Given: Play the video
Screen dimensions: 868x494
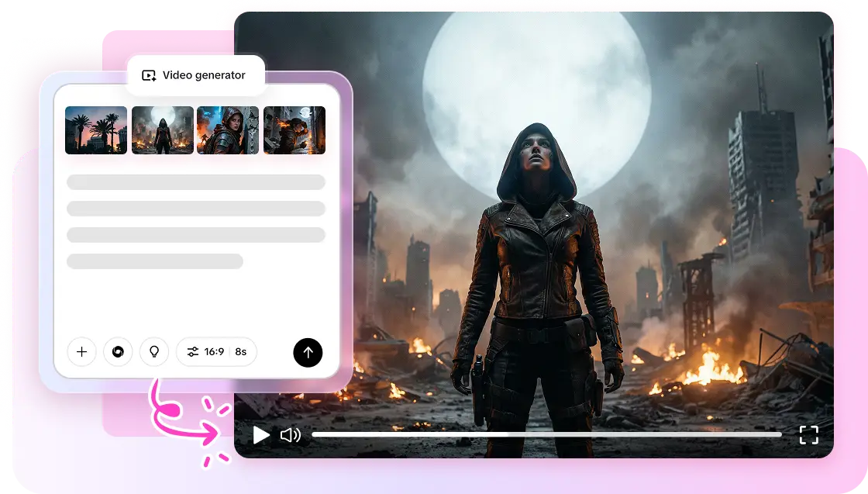Looking at the screenshot, I should coord(260,435).
